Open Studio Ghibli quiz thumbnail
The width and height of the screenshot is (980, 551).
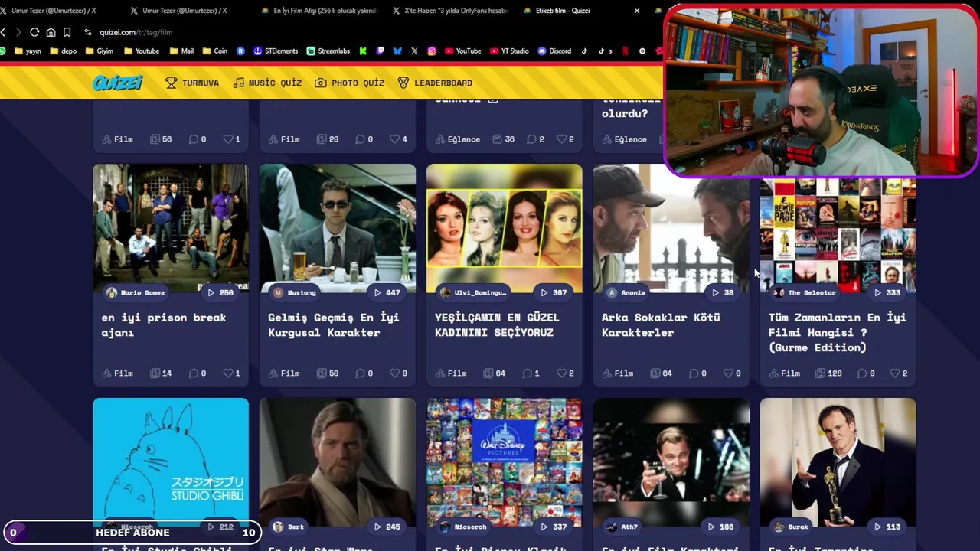[171, 461]
